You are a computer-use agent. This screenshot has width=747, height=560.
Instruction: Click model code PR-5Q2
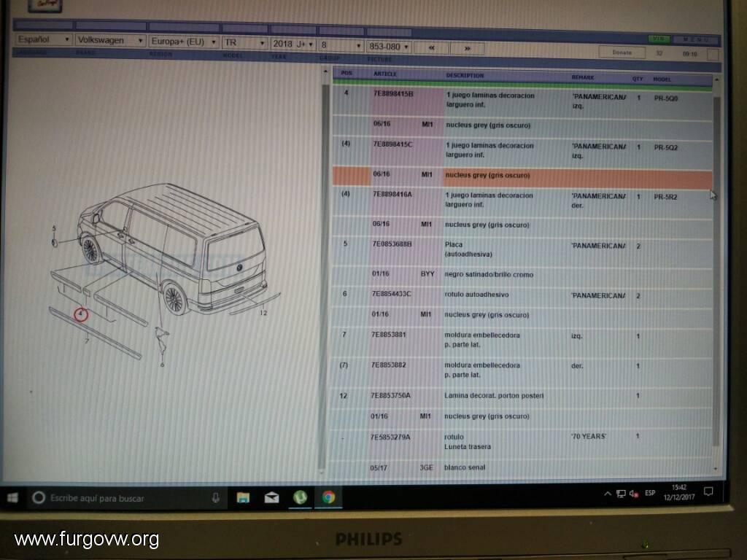(x=665, y=147)
